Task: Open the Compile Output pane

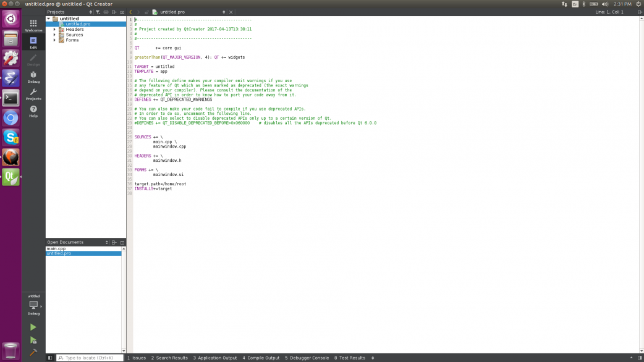Action: (x=261, y=358)
